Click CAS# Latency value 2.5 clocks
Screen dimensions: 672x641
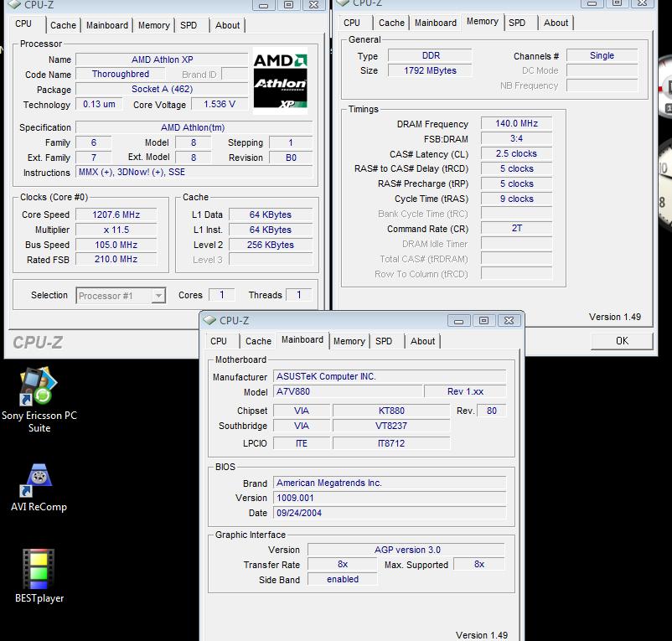coord(516,153)
